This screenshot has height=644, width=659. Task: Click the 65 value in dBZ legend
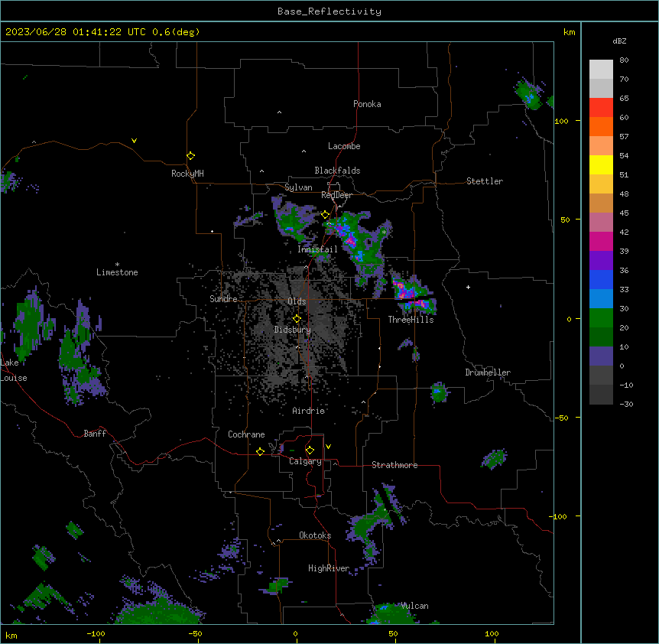[624, 99]
